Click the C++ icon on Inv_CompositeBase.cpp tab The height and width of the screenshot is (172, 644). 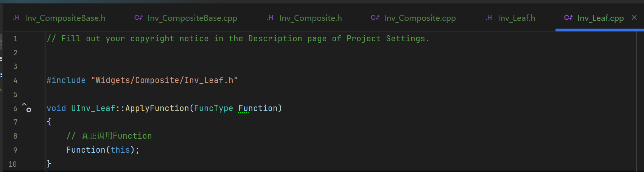click(x=138, y=18)
